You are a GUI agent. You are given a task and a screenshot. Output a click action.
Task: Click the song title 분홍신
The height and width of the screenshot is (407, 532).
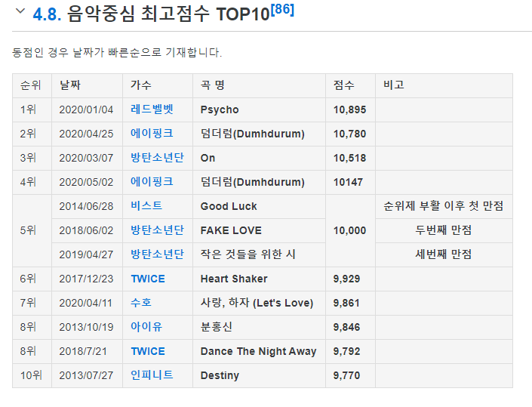pyautogui.click(x=216, y=326)
